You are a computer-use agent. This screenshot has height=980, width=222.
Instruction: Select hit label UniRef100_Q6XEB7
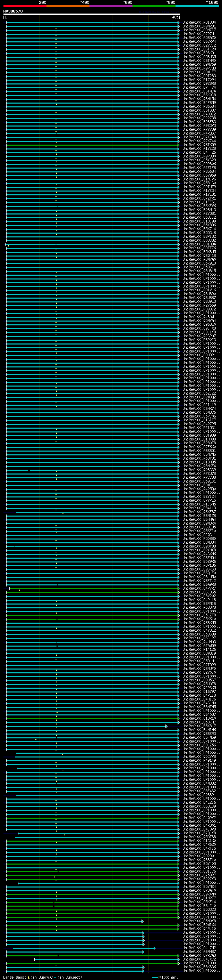click(x=199, y=512)
